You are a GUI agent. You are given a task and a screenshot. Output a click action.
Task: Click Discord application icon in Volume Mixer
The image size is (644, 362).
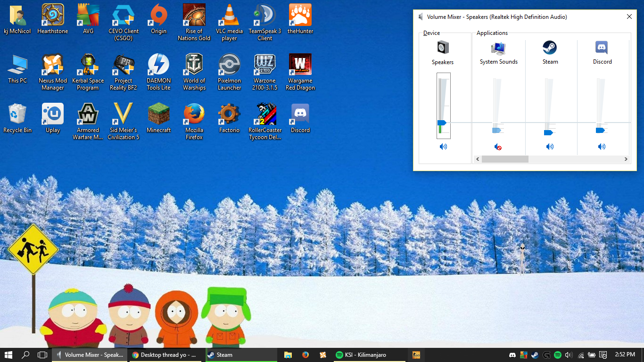602,48
